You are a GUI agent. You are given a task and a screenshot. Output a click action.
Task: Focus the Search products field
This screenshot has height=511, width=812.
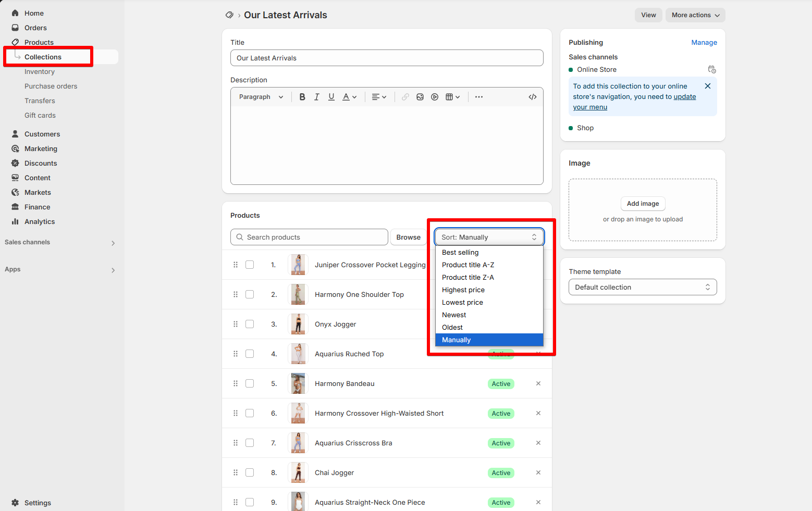tap(309, 237)
